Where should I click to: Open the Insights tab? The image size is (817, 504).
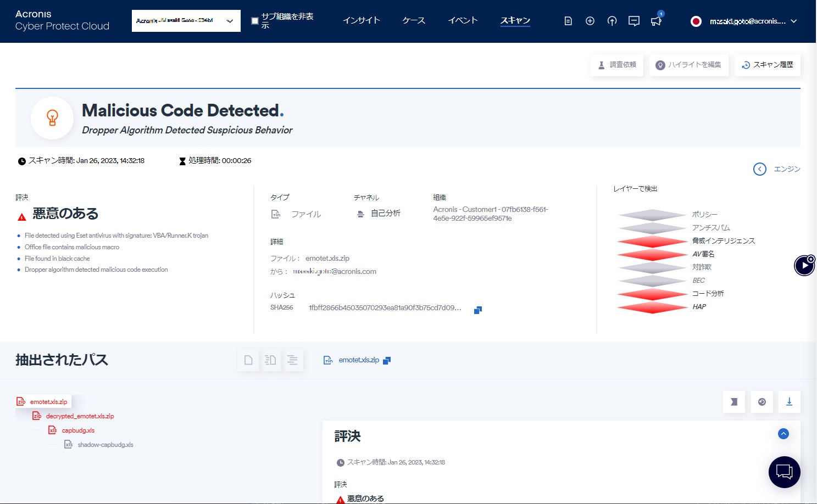pyautogui.click(x=361, y=20)
